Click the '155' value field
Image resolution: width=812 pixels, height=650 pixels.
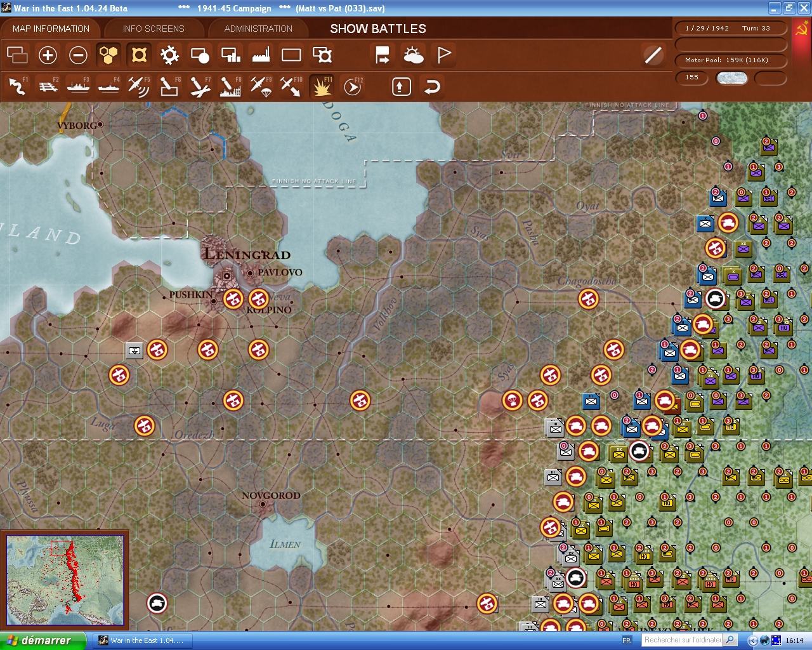tap(693, 77)
